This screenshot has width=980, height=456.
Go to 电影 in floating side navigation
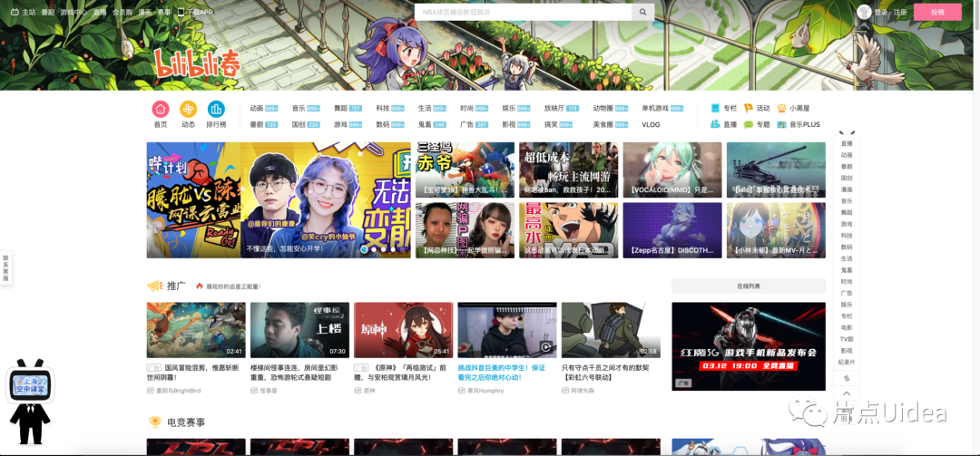[847, 327]
